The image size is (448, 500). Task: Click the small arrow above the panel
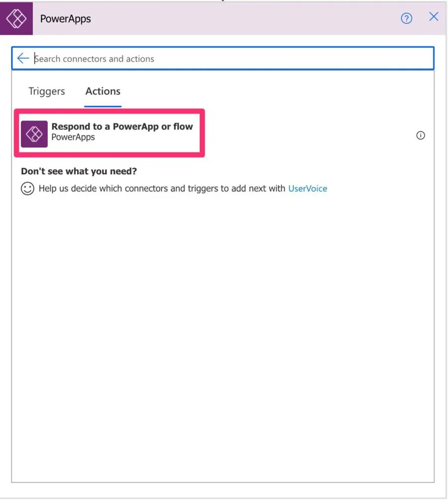[x=223, y=1]
